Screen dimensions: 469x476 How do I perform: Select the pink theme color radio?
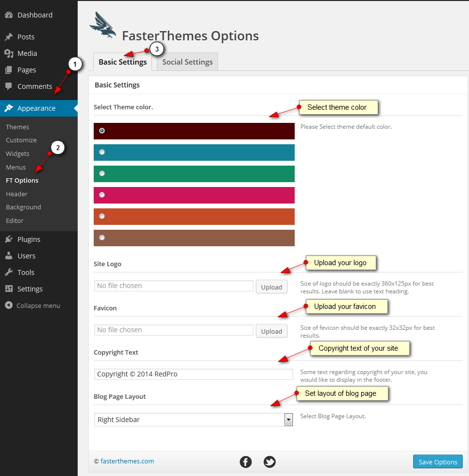(x=102, y=195)
